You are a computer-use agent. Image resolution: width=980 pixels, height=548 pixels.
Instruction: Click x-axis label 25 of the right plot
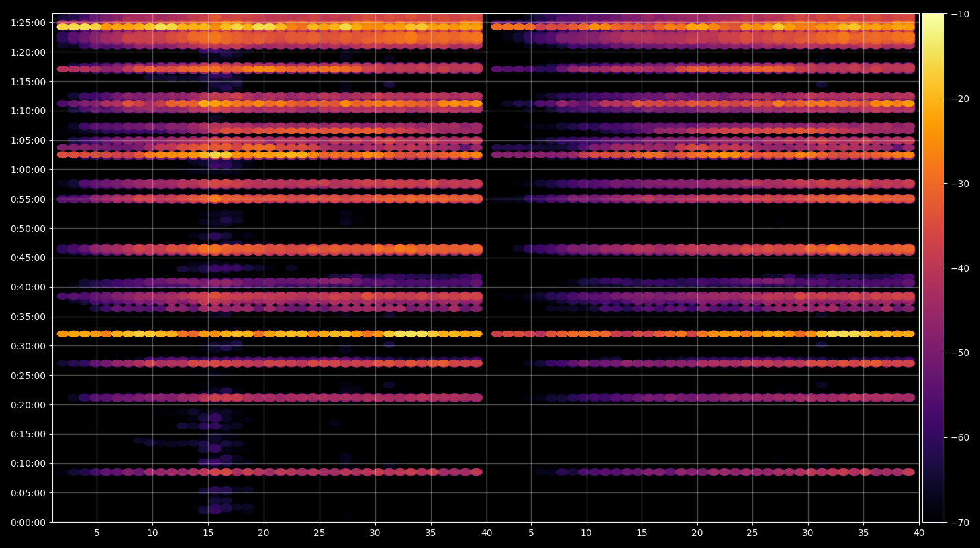(752, 533)
